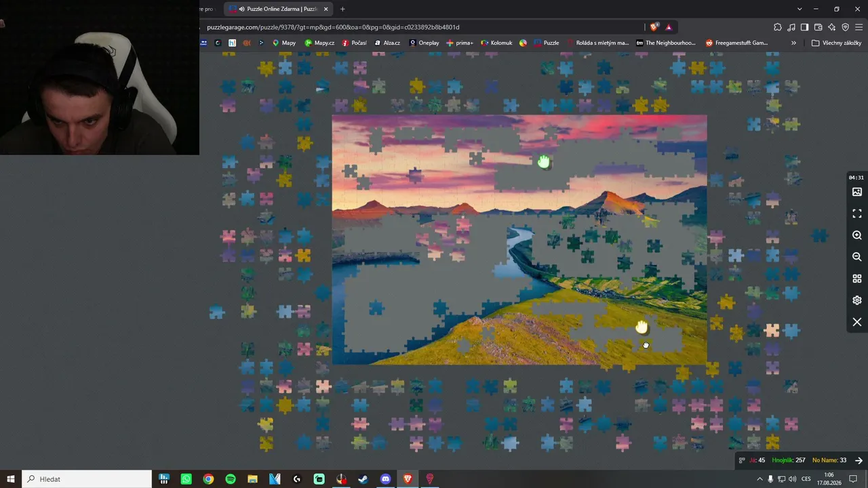This screenshot has height=488, width=868.
Task: Zoom in on the puzzle board
Action: [x=857, y=235]
